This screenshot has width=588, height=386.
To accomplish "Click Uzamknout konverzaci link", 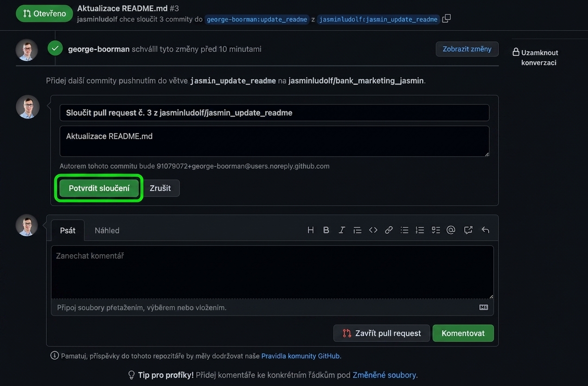I will click(x=539, y=58).
